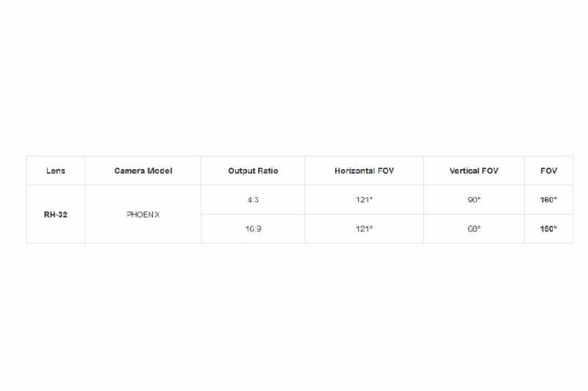The height and width of the screenshot is (391, 588).
Task: Click the word Horizontal in the header
Action: pyautogui.click(x=355, y=171)
